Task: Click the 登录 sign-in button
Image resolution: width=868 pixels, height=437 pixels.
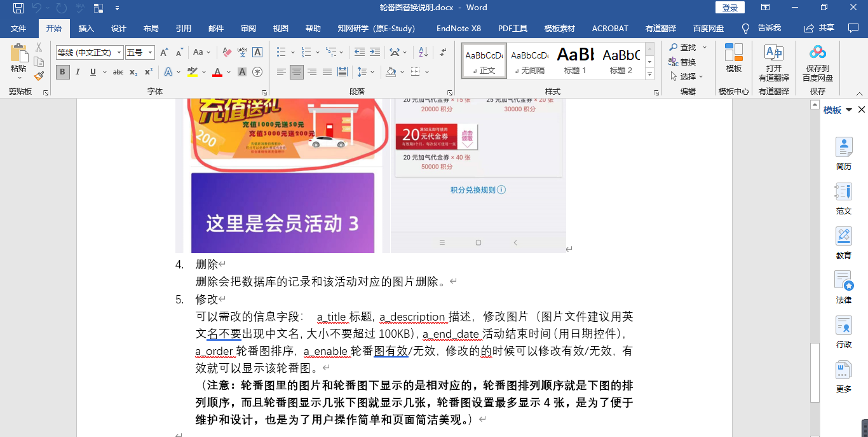Action: [730, 8]
